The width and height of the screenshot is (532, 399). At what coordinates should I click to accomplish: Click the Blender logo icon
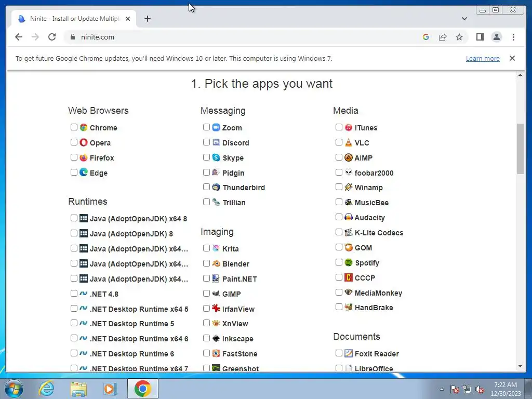[x=216, y=263]
